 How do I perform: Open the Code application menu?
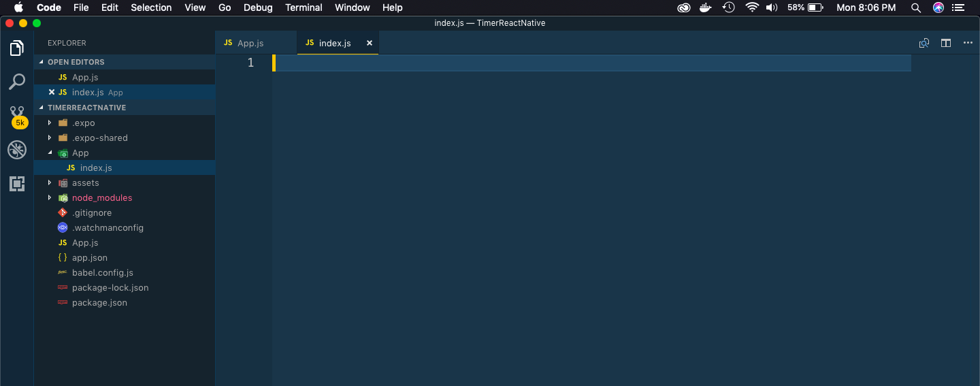(x=49, y=7)
